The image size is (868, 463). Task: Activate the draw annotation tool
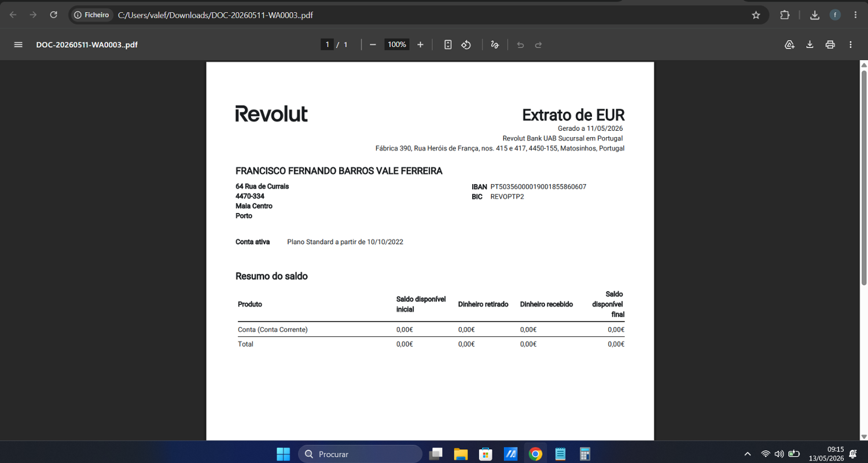(495, 45)
